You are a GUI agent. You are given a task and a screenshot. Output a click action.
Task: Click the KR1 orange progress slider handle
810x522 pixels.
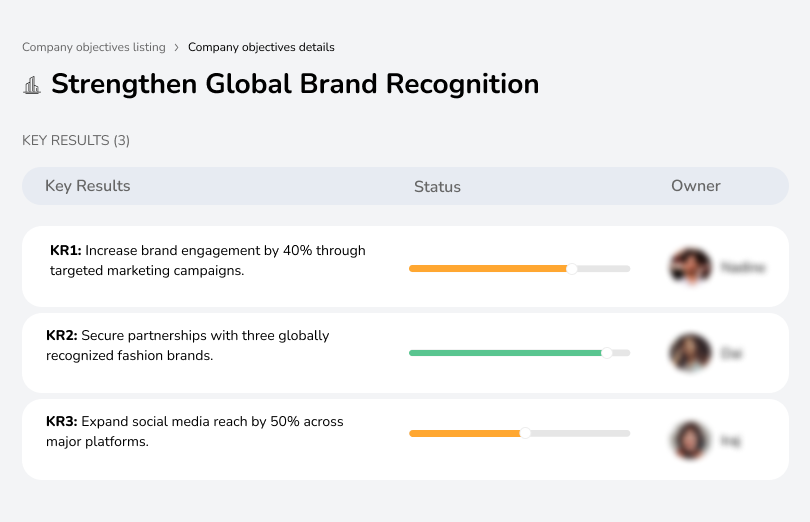(572, 268)
